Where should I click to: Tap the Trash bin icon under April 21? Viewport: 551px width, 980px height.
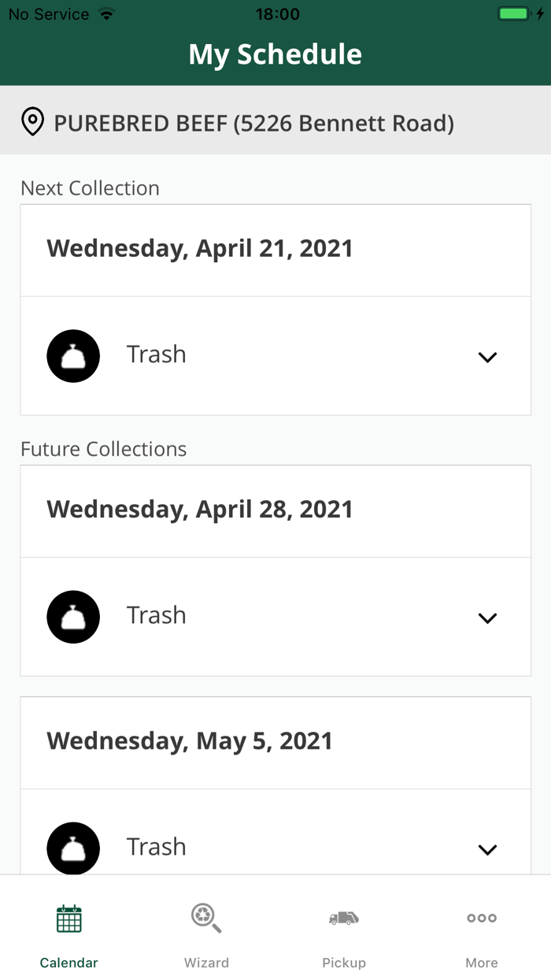pos(73,355)
